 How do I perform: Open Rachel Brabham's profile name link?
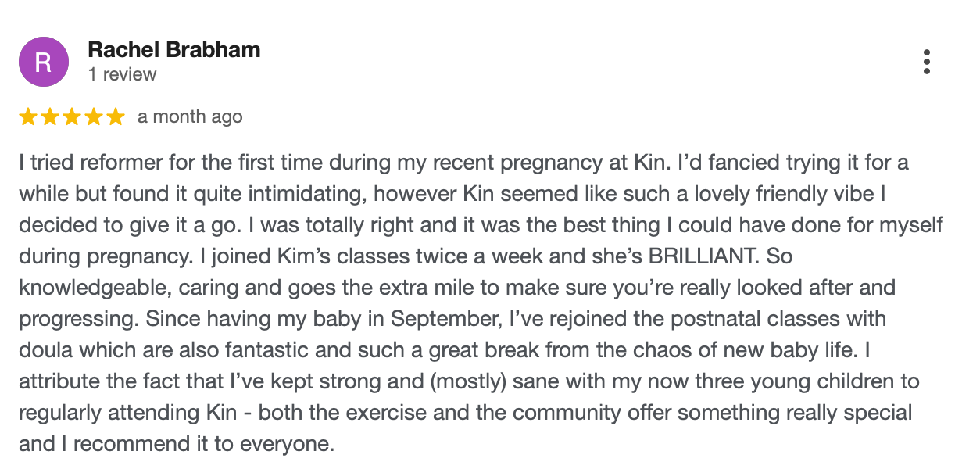174,50
